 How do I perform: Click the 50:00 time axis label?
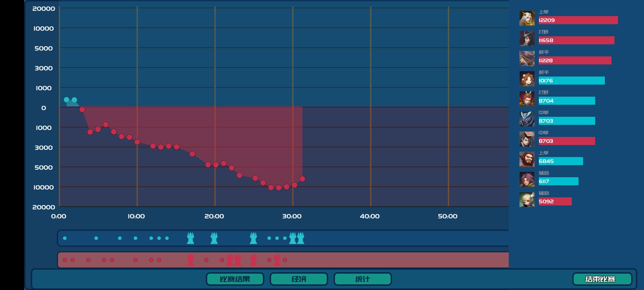[x=448, y=216]
